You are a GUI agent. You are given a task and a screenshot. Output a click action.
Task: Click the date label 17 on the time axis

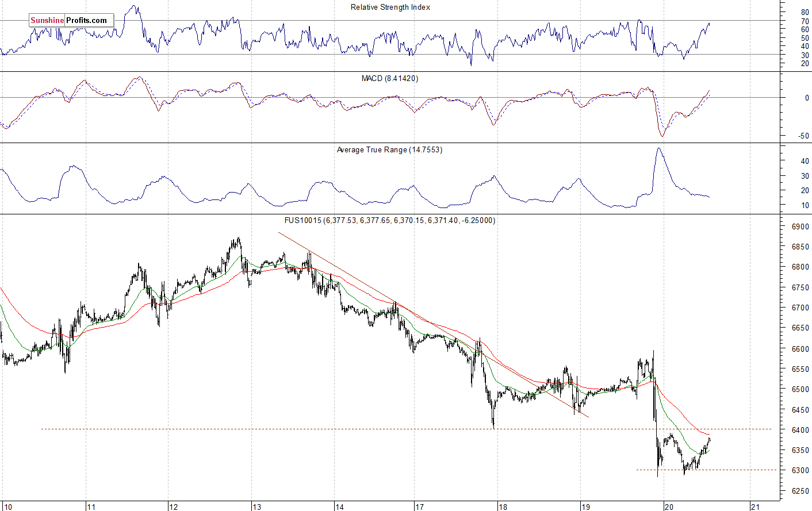coord(419,506)
